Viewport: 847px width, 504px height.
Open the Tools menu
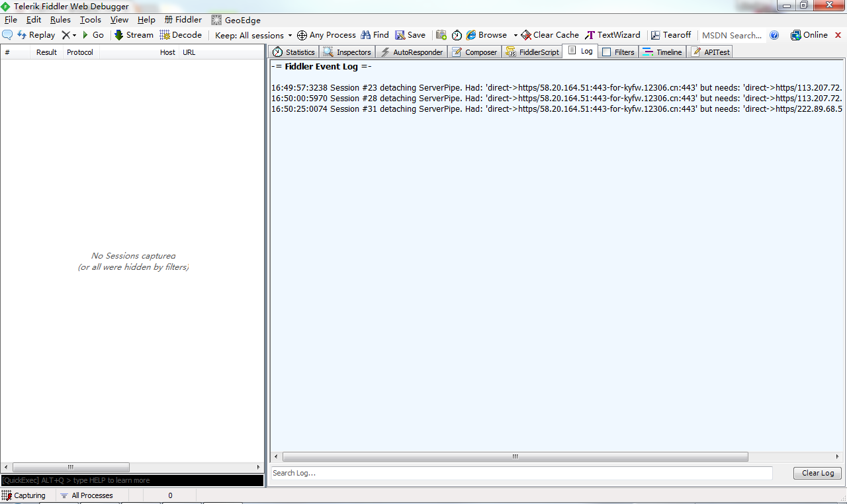point(91,20)
